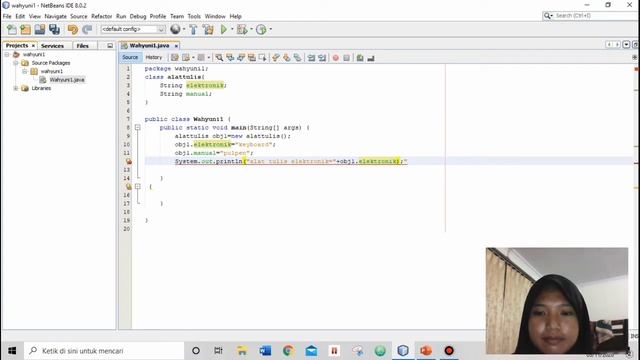The image size is (640, 360).
Task: Click Shift Line Left icon
Action: (311, 58)
